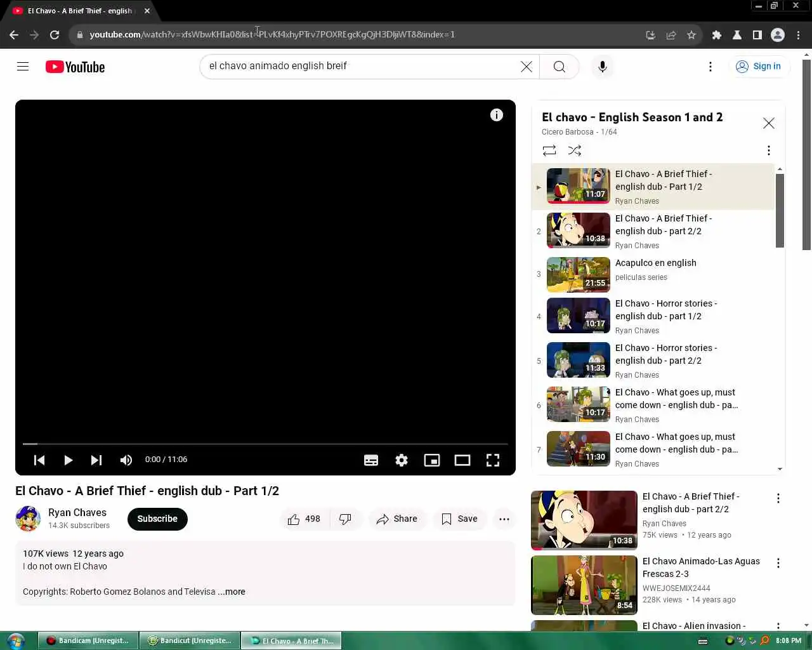Close the El Chavo browser tab

(x=147, y=11)
